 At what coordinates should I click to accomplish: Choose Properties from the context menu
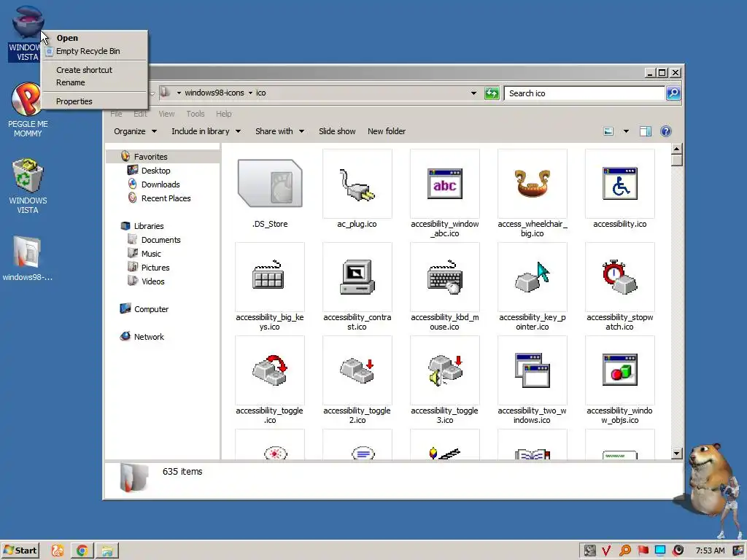pyautogui.click(x=94, y=101)
